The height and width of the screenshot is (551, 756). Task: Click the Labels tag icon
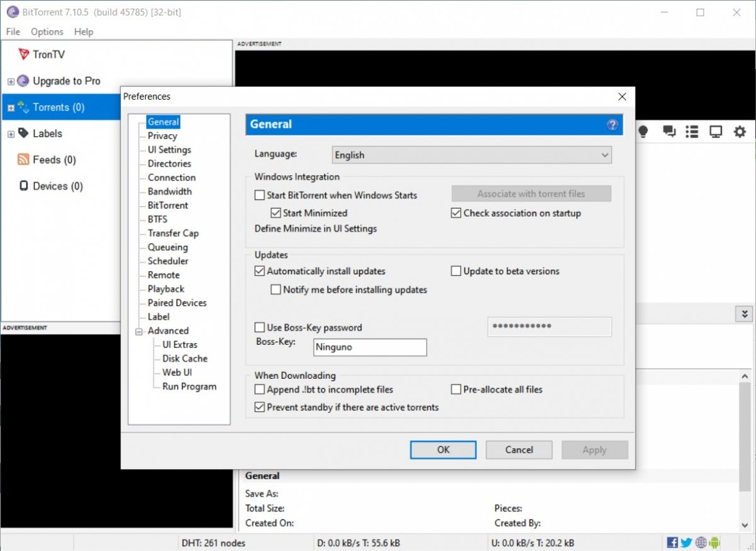(x=23, y=133)
